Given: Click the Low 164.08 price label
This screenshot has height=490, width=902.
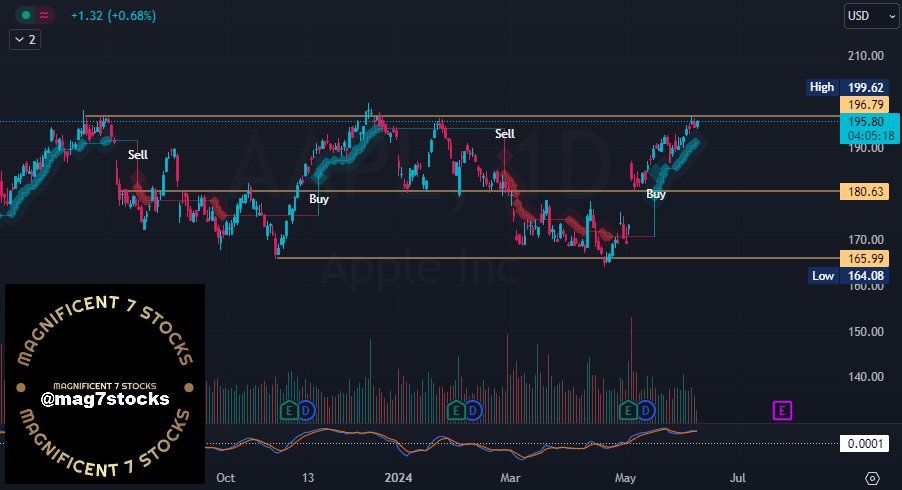Looking at the screenshot, I should pos(848,275).
